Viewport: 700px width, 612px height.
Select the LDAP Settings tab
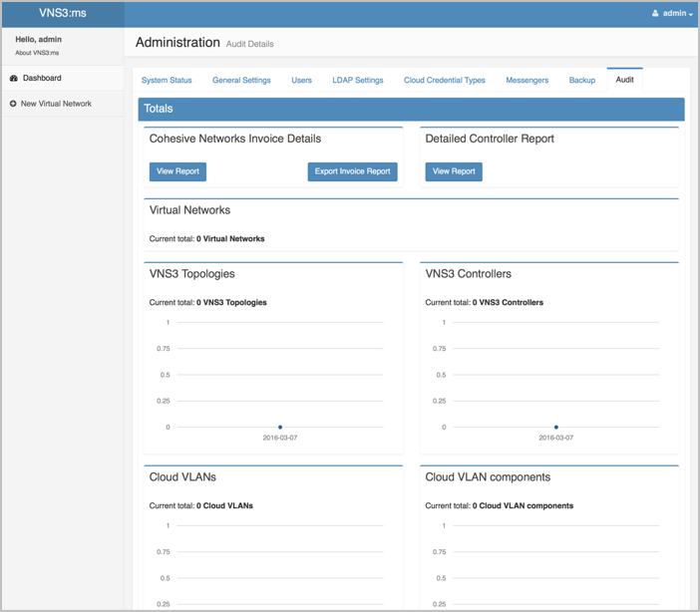pyautogui.click(x=358, y=80)
